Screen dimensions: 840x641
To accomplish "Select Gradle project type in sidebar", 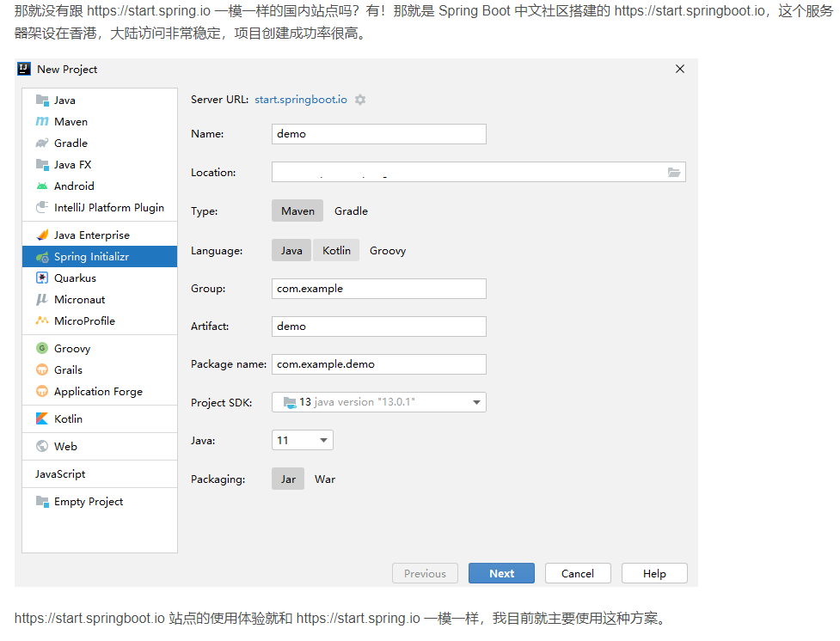I will point(100,143).
